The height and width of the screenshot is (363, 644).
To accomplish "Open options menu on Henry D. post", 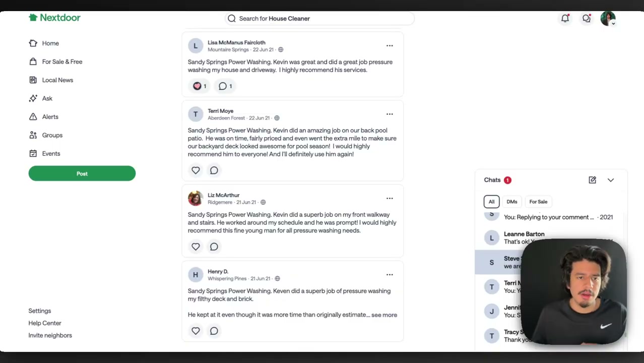I will click(390, 275).
